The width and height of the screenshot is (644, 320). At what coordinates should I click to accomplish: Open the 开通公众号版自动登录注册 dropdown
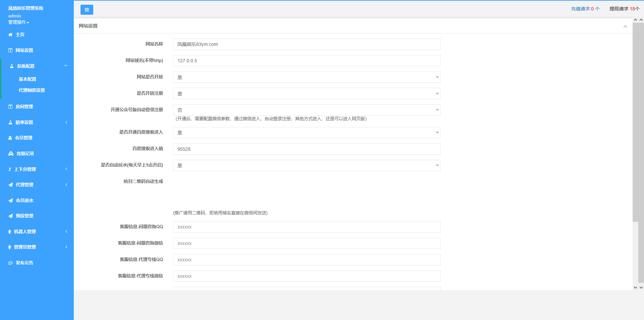coord(307,110)
